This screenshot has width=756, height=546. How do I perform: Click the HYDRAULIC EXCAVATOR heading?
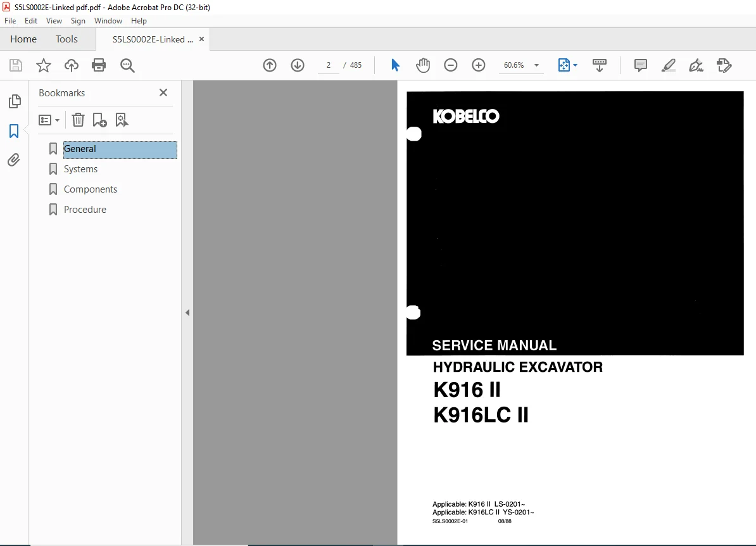(x=518, y=367)
